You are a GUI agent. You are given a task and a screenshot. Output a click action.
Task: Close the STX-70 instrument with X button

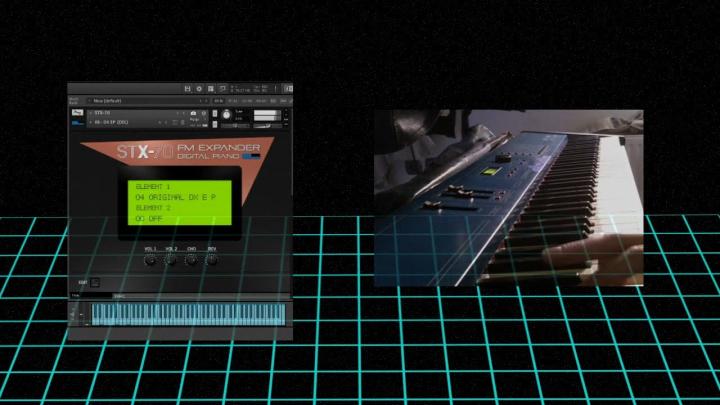286,111
